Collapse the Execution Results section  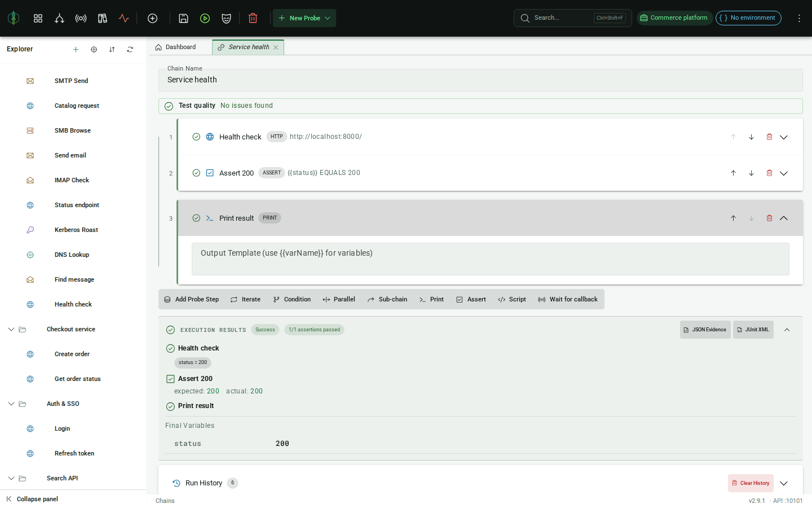point(787,330)
